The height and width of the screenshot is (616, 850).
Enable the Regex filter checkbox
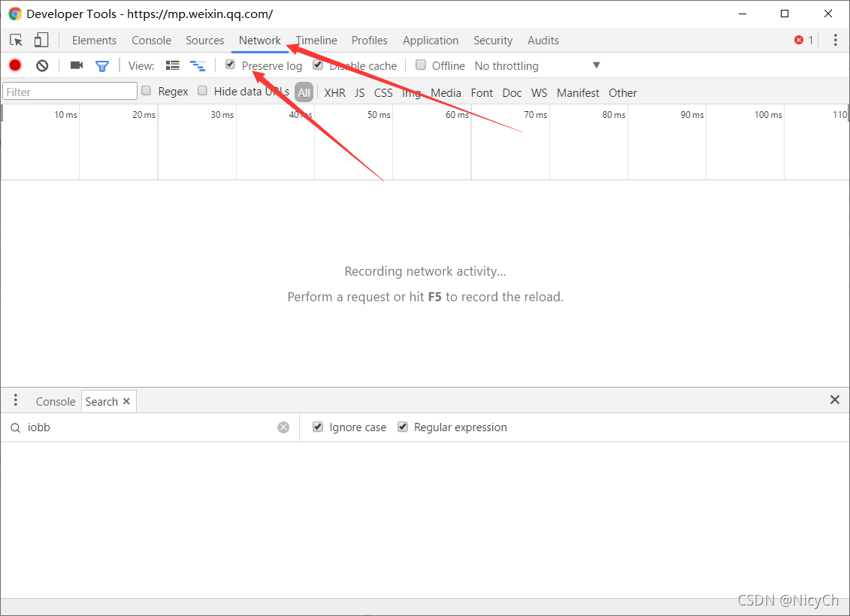coord(147,90)
